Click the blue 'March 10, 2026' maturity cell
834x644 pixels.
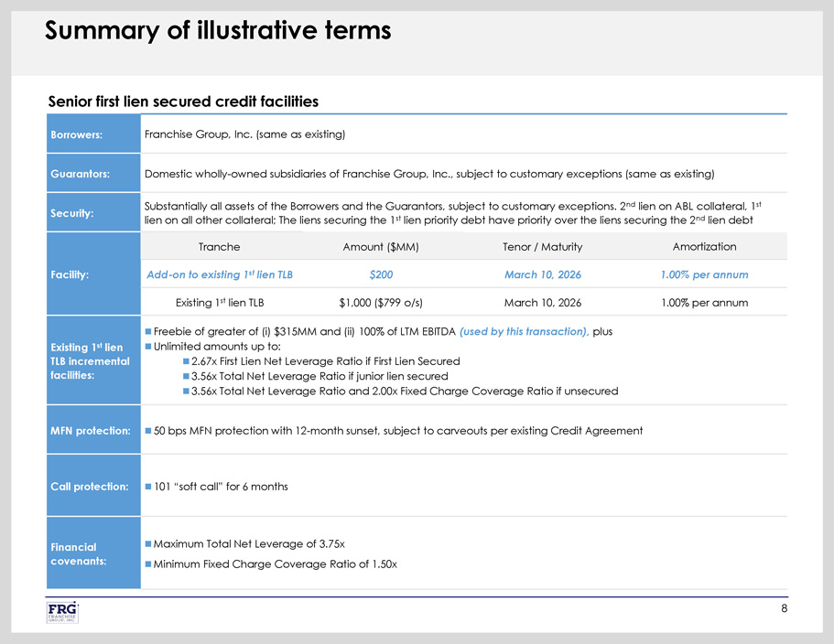click(x=542, y=275)
